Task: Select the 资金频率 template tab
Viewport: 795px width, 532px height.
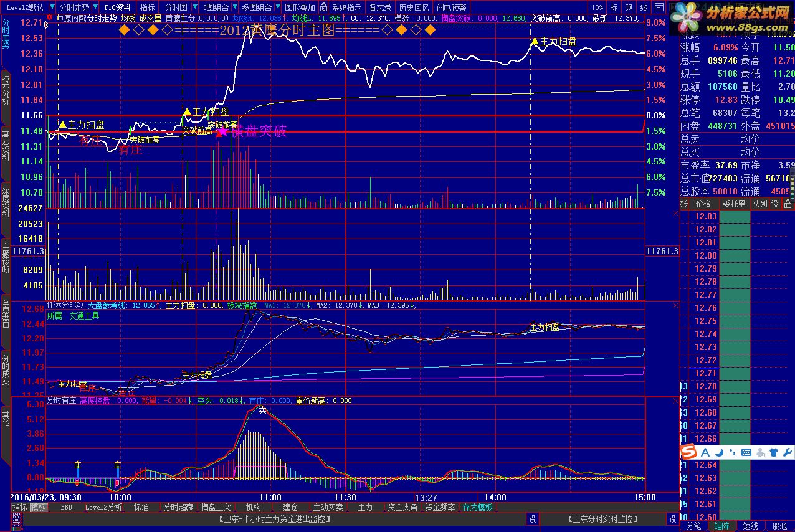Action: point(440,508)
